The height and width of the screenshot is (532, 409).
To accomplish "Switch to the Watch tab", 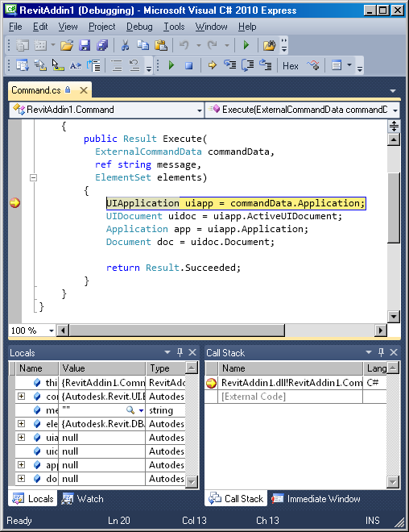I will (83, 499).
